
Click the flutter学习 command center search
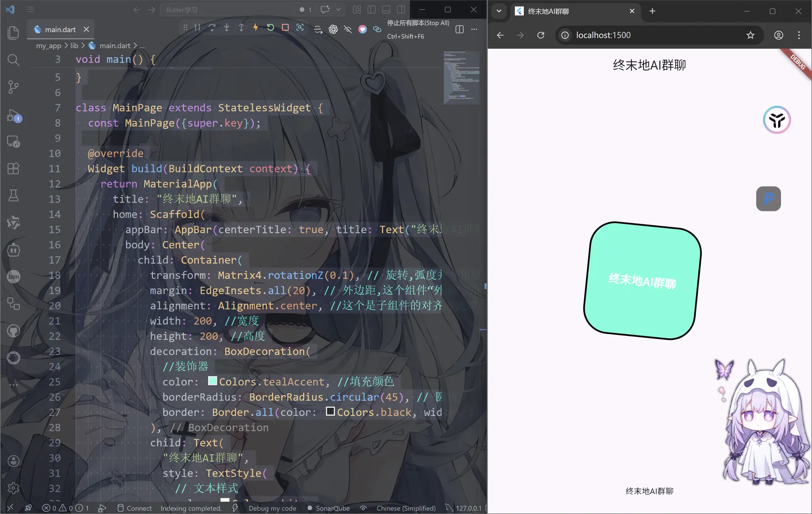coord(228,9)
